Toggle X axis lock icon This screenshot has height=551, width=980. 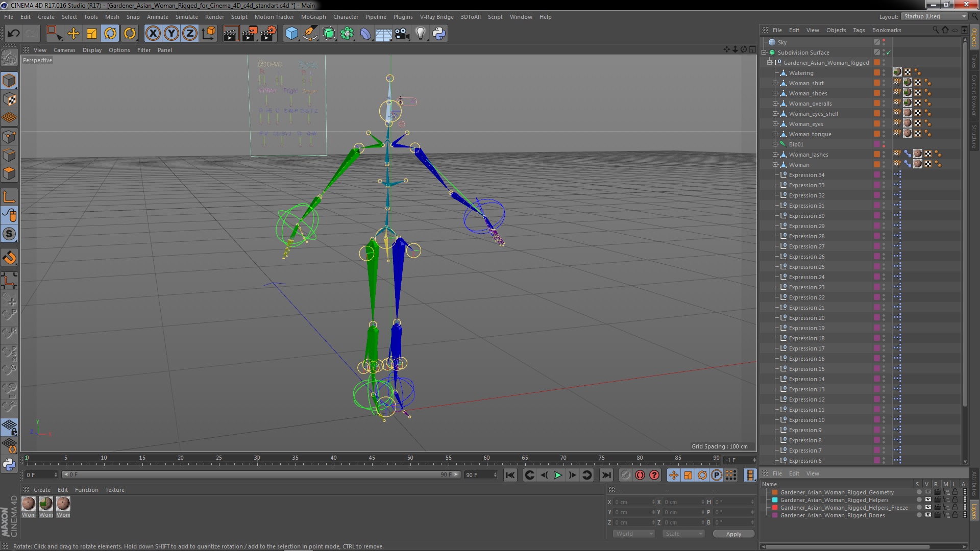coord(153,34)
